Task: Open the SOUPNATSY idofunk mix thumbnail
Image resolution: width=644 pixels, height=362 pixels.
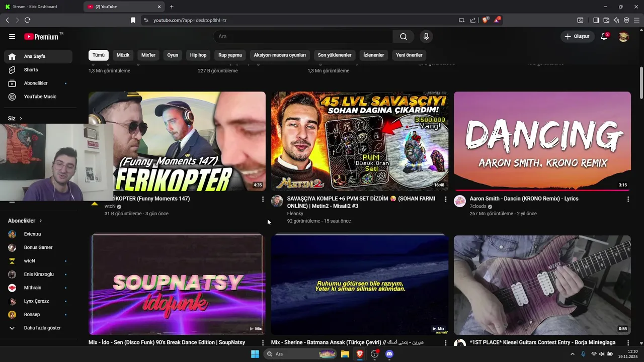Action: click(177, 284)
